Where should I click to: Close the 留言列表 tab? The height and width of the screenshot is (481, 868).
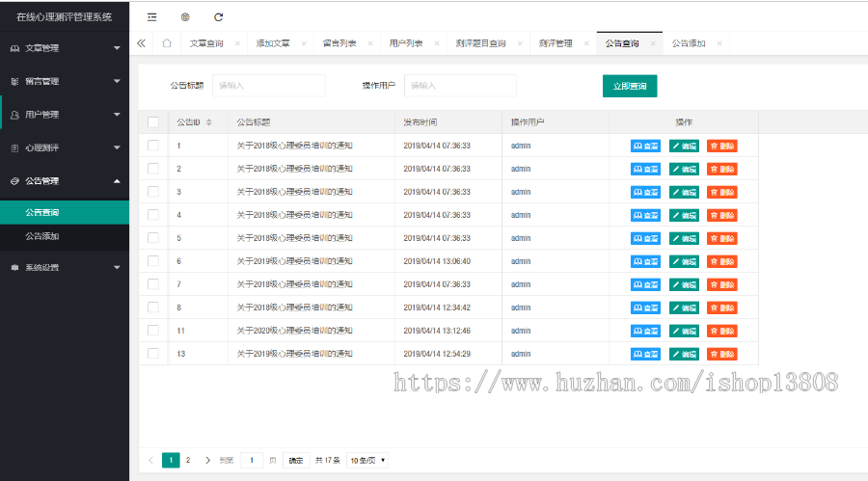(370, 43)
